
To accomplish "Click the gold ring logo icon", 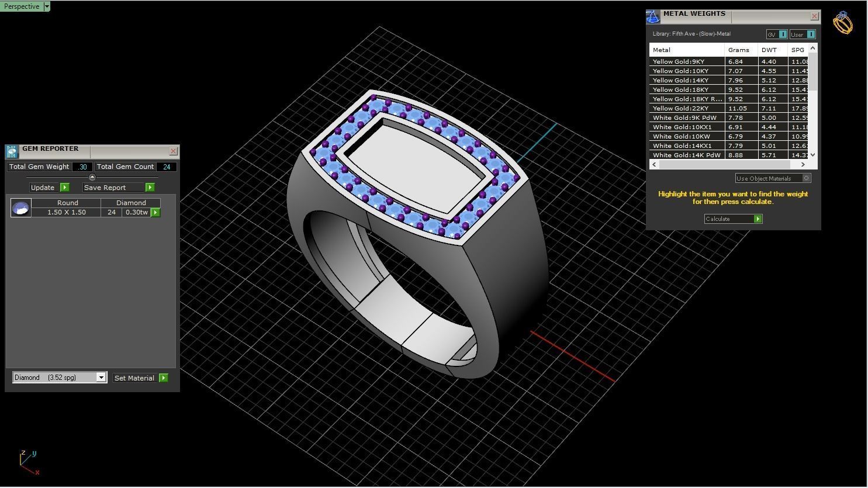I will [x=843, y=23].
